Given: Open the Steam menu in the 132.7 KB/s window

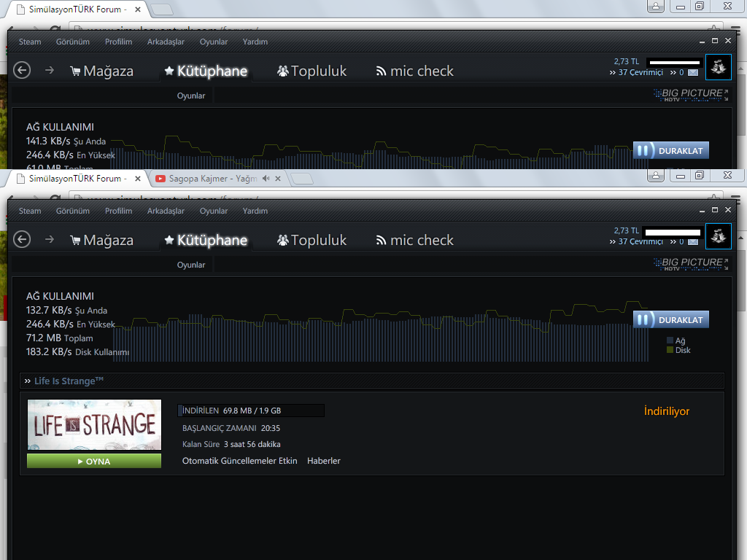Looking at the screenshot, I should tap(30, 211).
